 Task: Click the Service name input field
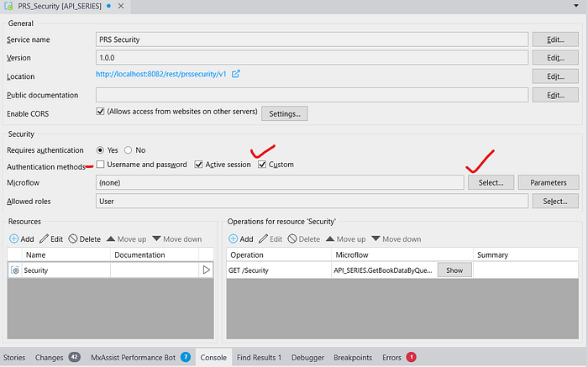(312, 39)
